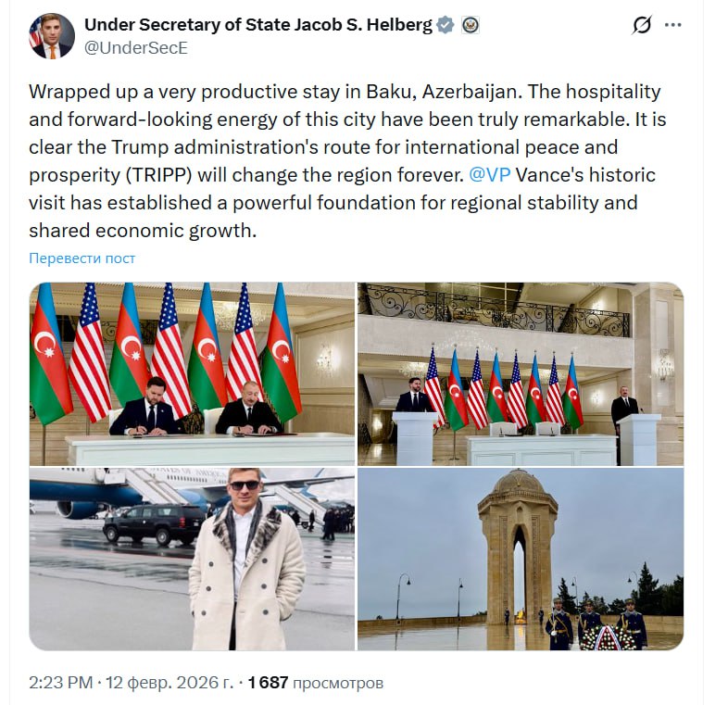
Task: Click 'Перевести пост' to translate post
Action: coord(82,258)
